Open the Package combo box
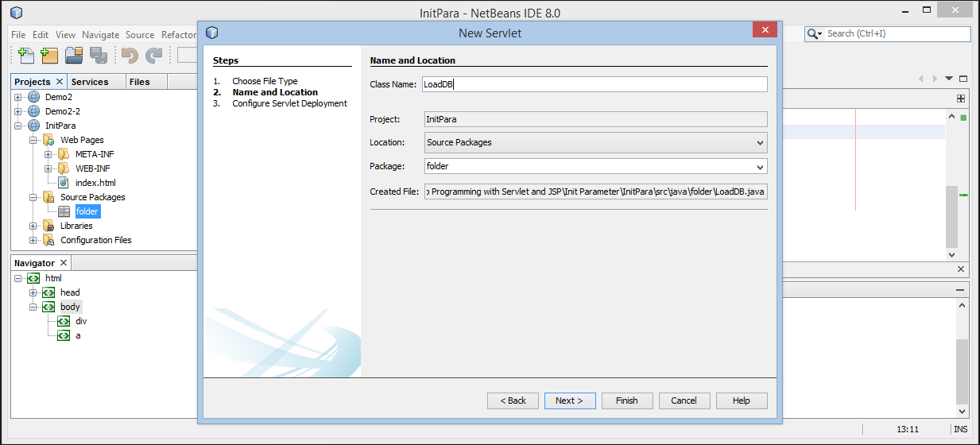The height and width of the screenshot is (445, 980). pos(760,167)
